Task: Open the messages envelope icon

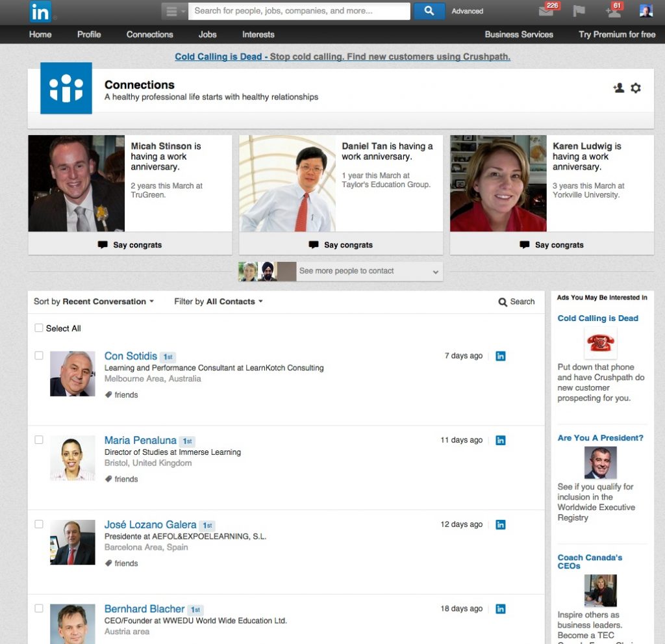Action: [x=546, y=11]
